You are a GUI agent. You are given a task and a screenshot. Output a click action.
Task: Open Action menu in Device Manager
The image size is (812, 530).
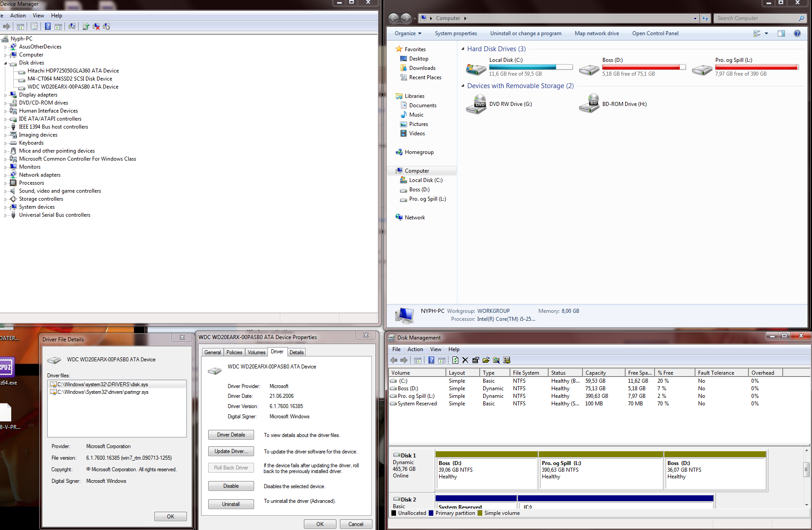tap(18, 16)
